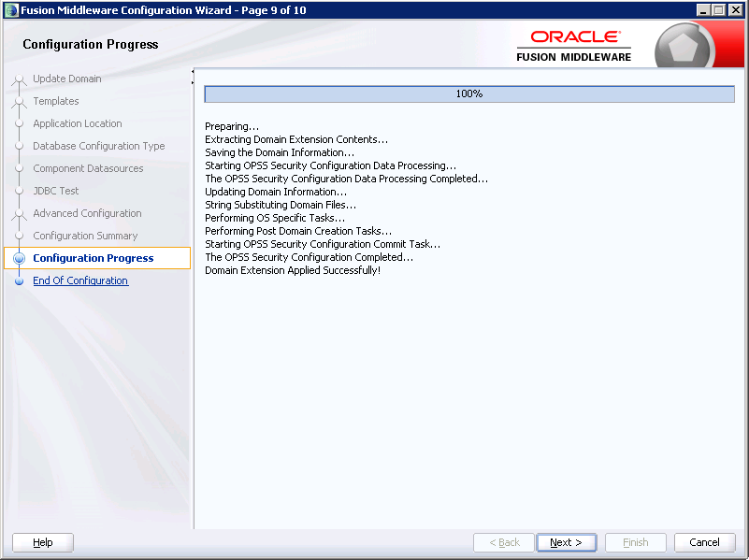
Task: Close the wizard window
Action: (x=735, y=10)
